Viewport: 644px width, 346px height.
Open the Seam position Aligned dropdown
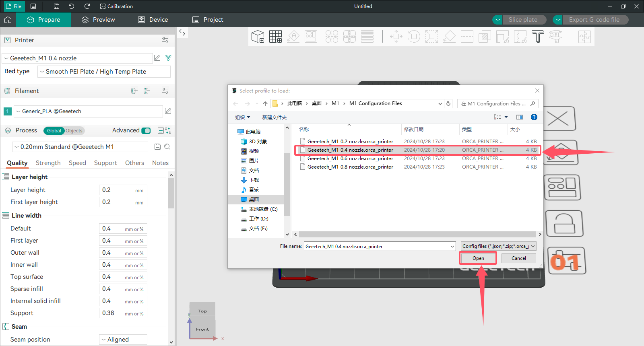pos(123,340)
